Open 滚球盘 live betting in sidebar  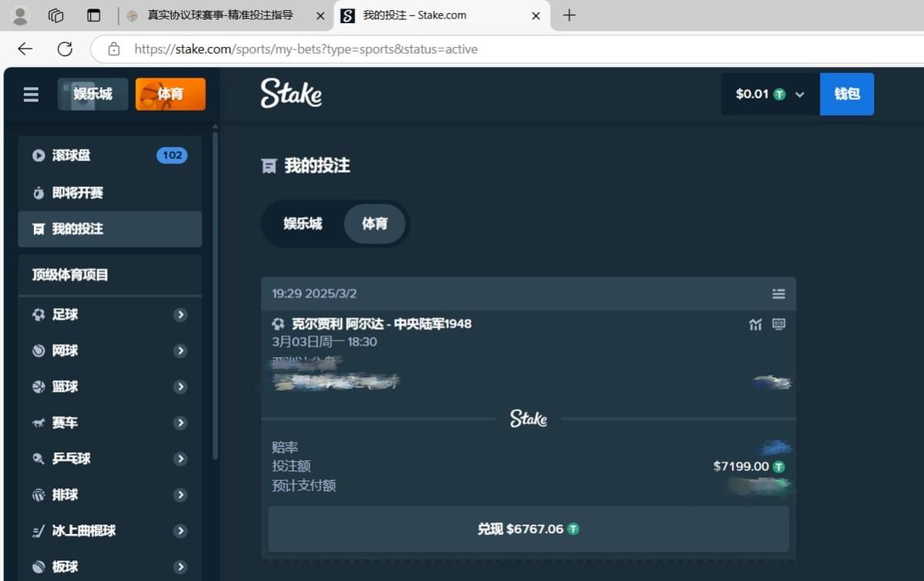click(x=110, y=155)
